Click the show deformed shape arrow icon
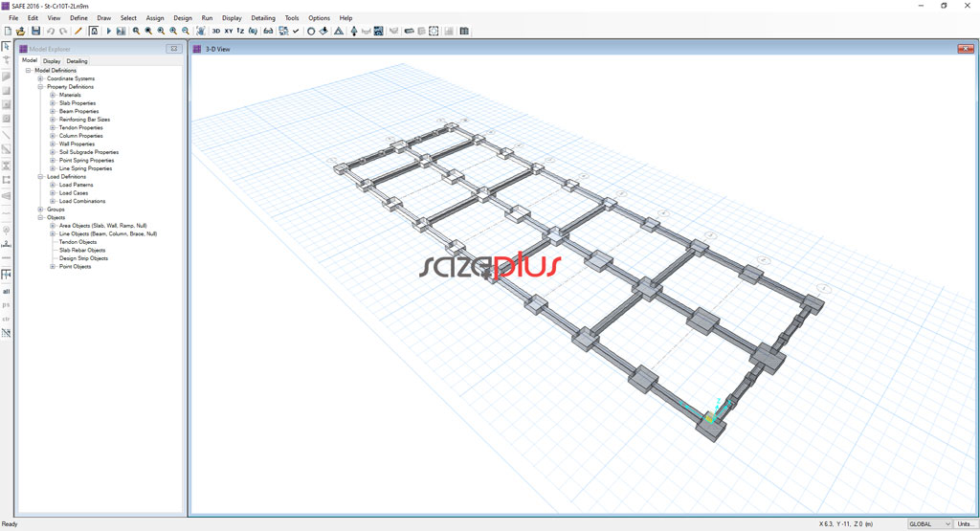Image resolution: width=980 pixels, height=531 pixels. [x=354, y=31]
